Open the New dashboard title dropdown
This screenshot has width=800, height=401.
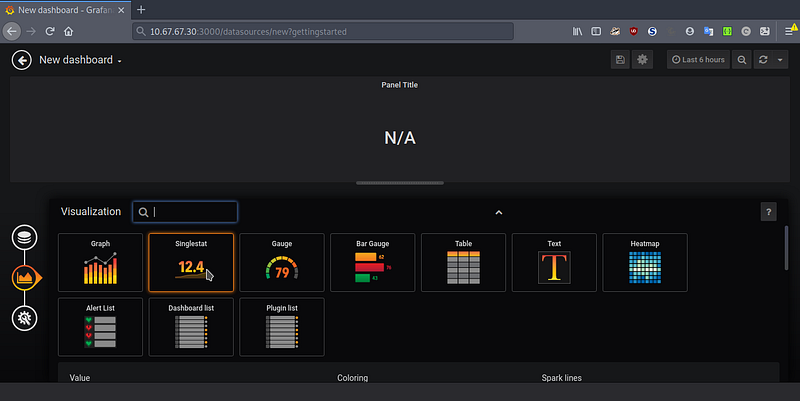point(81,60)
